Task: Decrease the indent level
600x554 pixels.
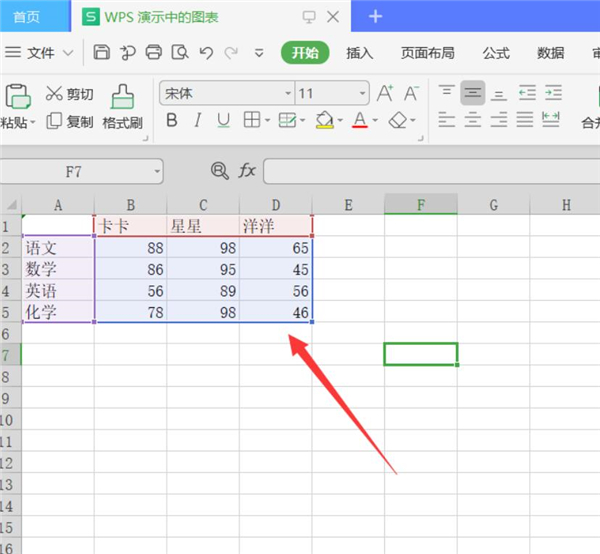Action: [527, 93]
